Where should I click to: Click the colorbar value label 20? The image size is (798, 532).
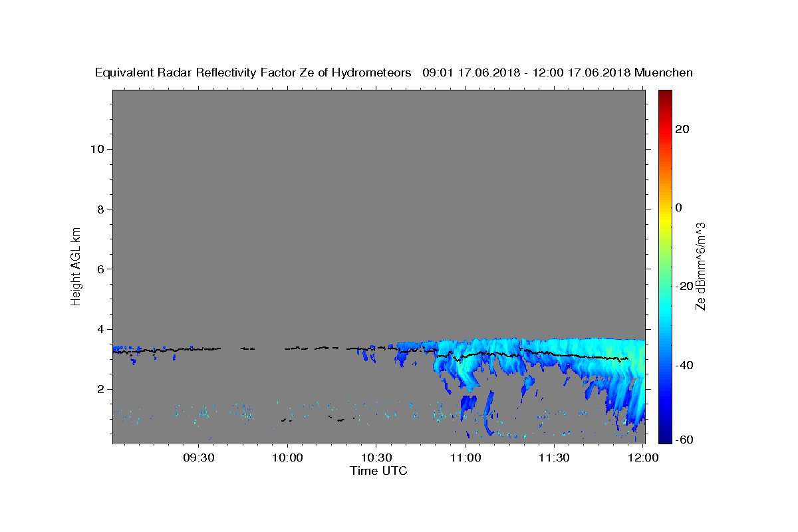point(684,129)
